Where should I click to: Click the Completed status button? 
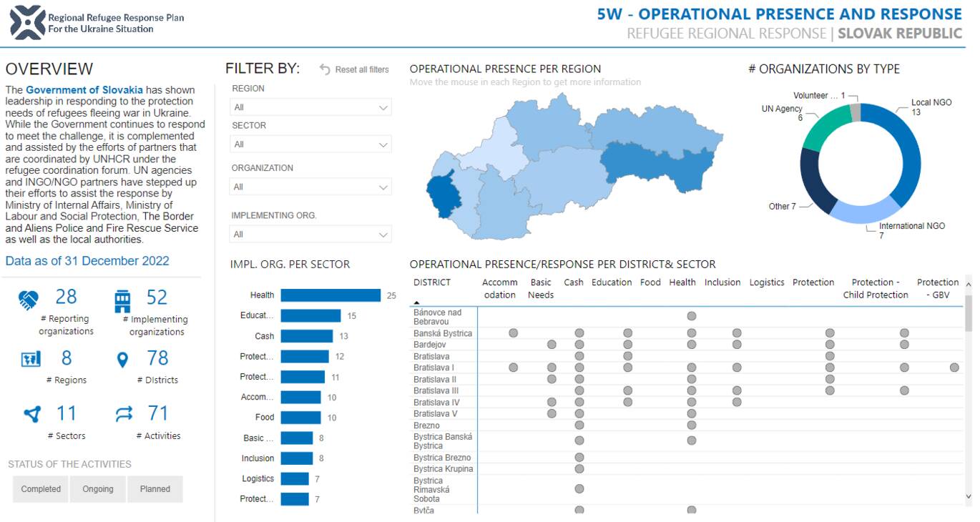[x=41, y=489]
